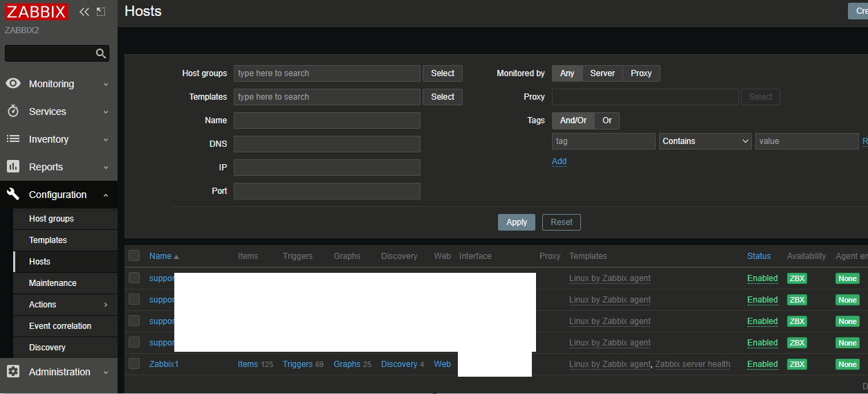Open Event correlation in the Configuration menu

(x=60, y=326)
